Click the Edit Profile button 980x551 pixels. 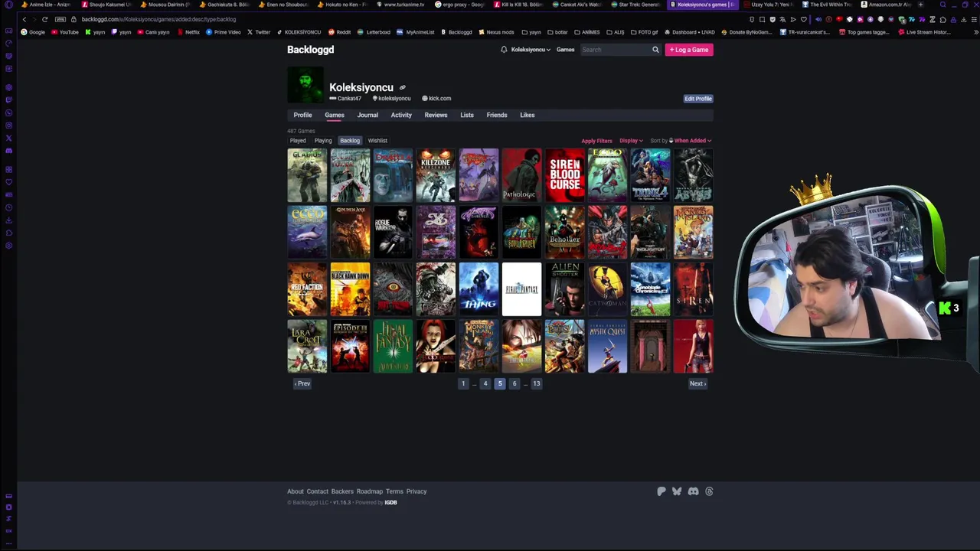pos(698,99)
